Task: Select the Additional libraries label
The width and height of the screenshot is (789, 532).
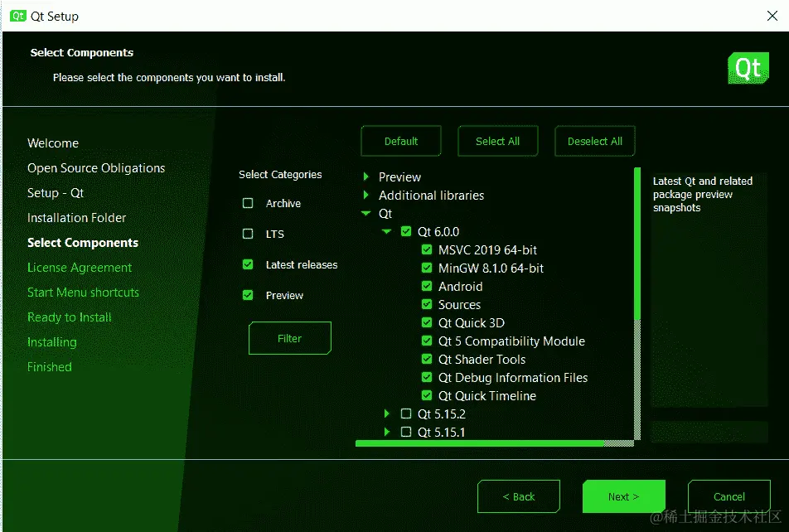Action: (431, 195)
